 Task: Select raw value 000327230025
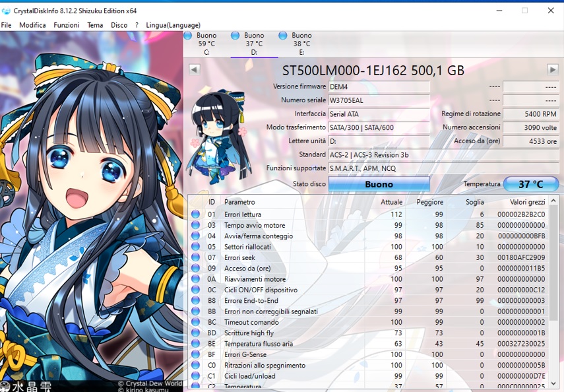(x=521, y=344)
